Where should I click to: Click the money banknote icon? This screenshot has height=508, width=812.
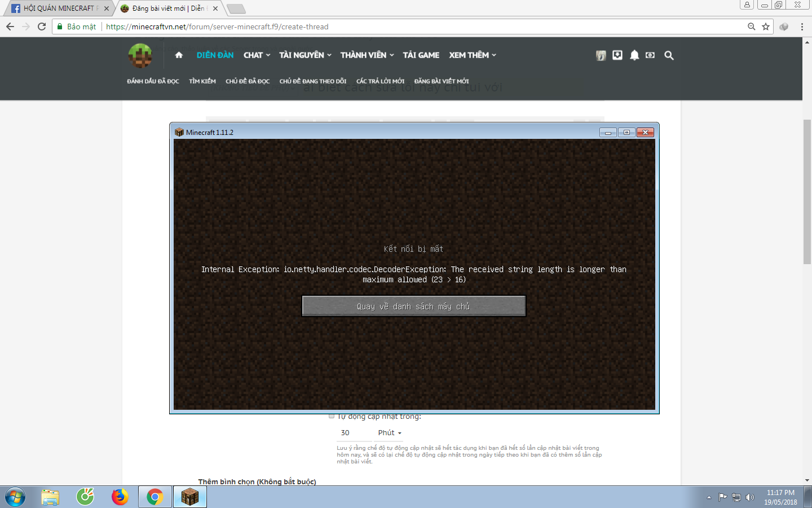point(650,55)
